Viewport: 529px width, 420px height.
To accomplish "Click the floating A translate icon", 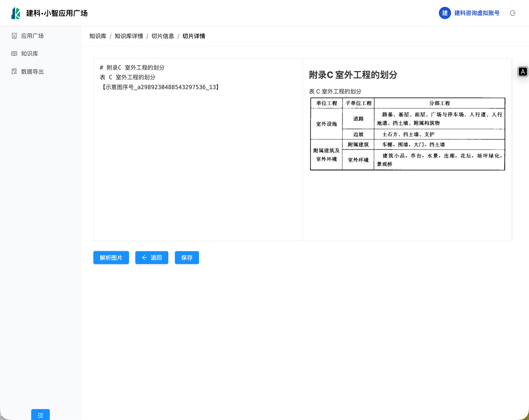I will coord(523,72).
